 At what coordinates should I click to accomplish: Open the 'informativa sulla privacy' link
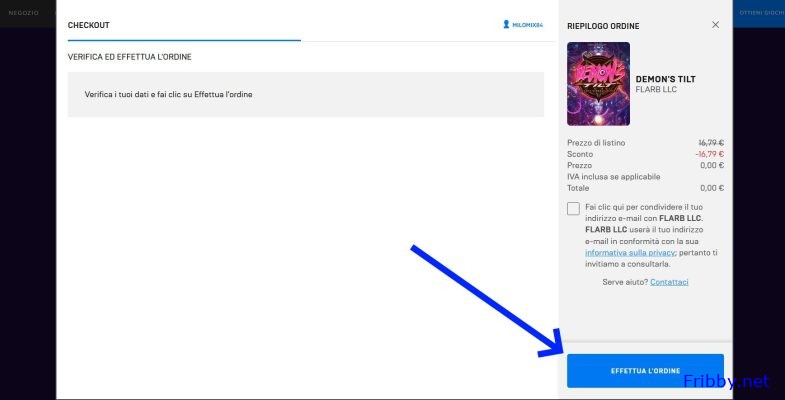click(x=621, y=253)
